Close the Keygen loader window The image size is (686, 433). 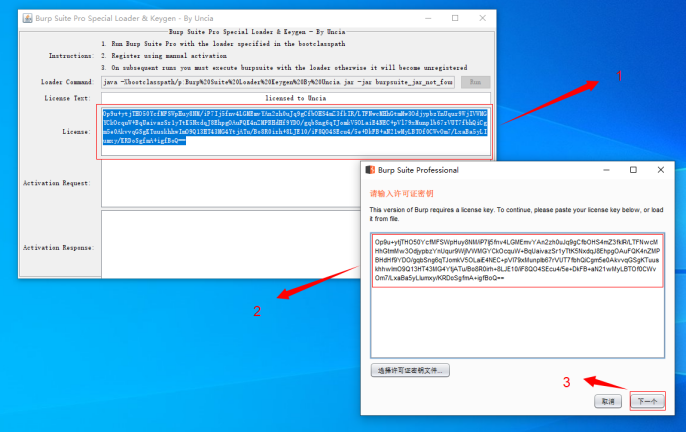click(x=483, y=18)
